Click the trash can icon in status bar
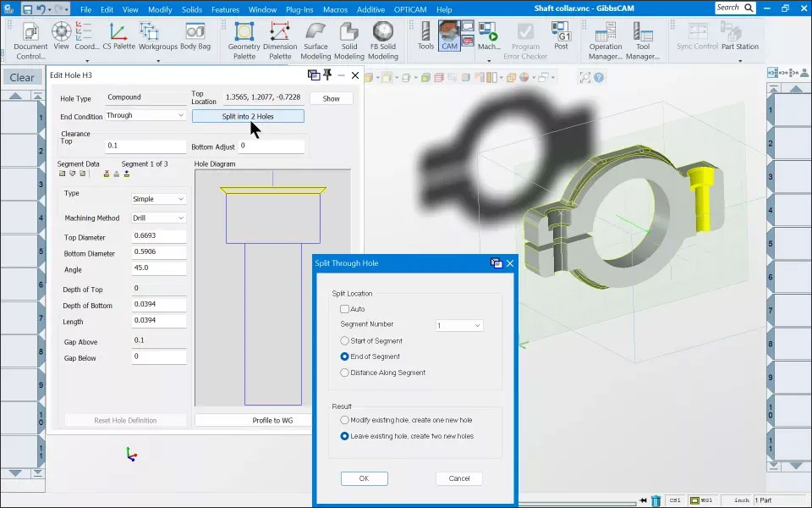Screen dimensions: 812x508 coord(656,500)
